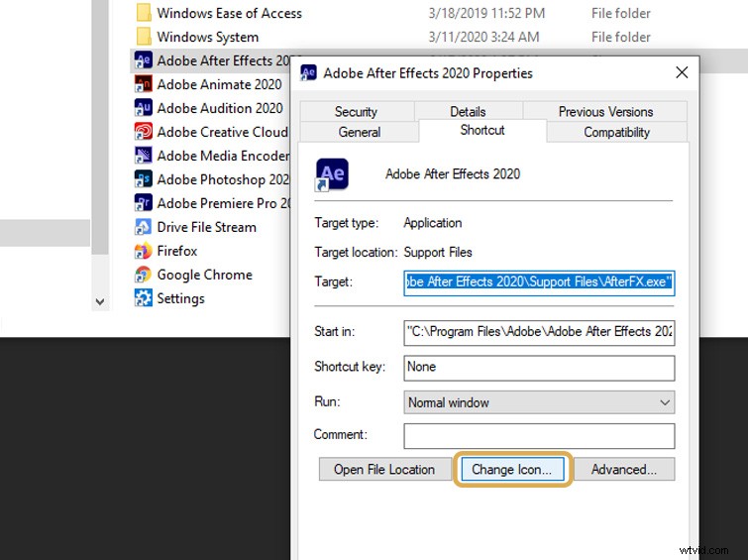748x560 pixels.
Task: Click the Google Chrome shortcut icon
Action: pos(143,275)
